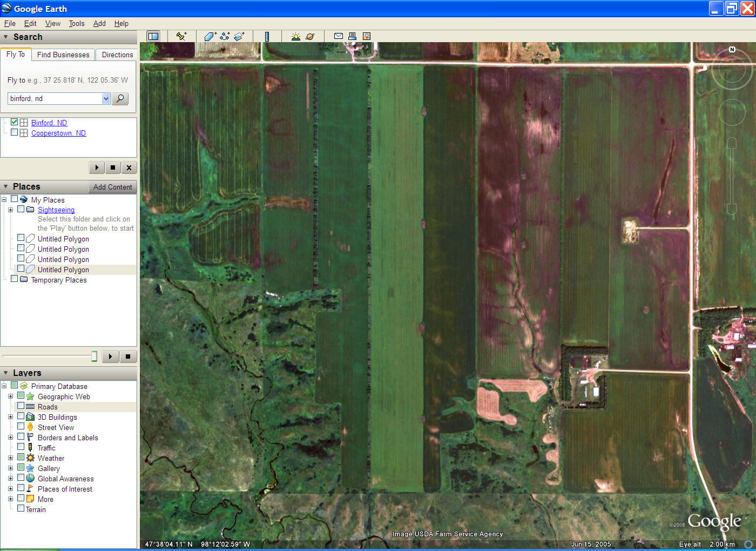Select the Add Polygon tool
756x551 pixels.
click(x=210, y=36)
